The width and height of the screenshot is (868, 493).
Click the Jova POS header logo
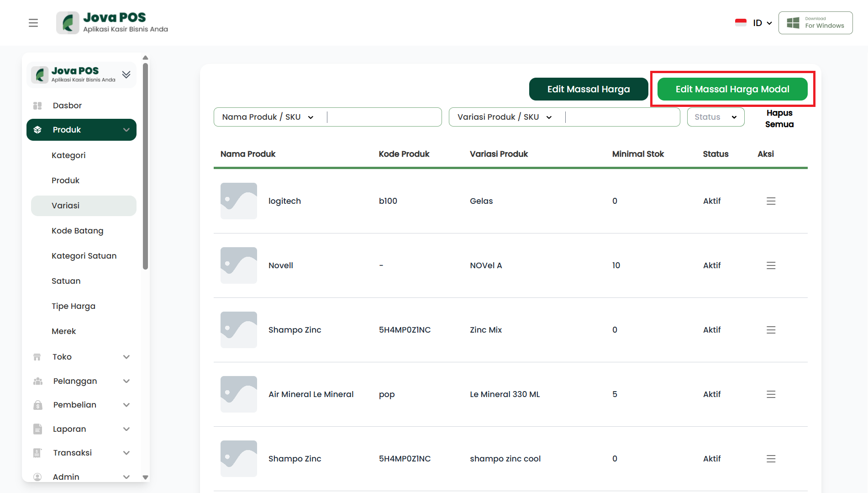(112, 23)
